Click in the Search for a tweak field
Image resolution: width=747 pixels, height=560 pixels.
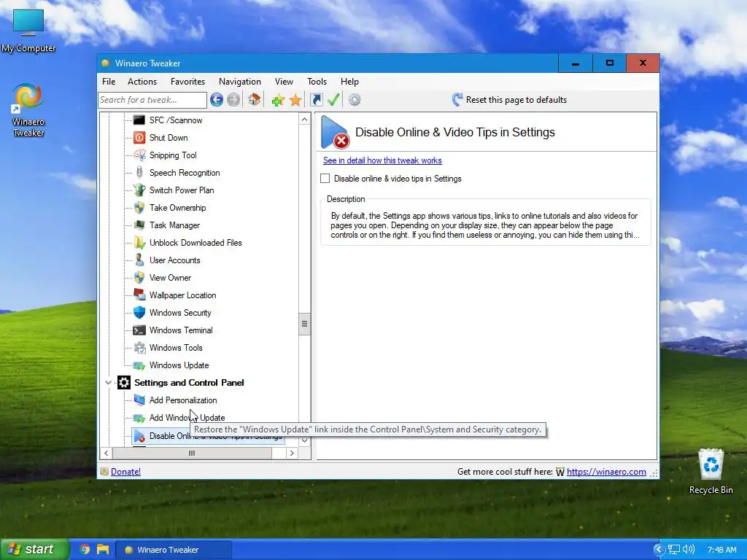152,99
